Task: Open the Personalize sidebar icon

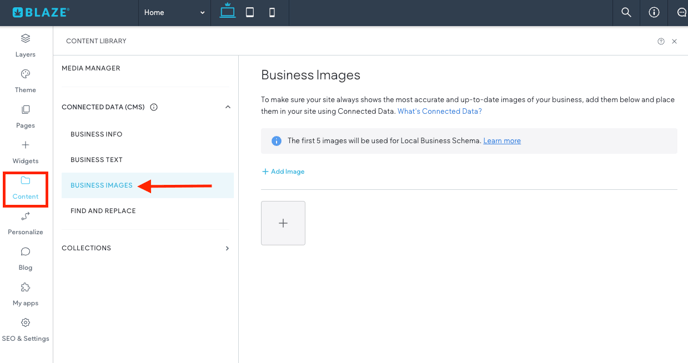Action: tap(25, 216)
